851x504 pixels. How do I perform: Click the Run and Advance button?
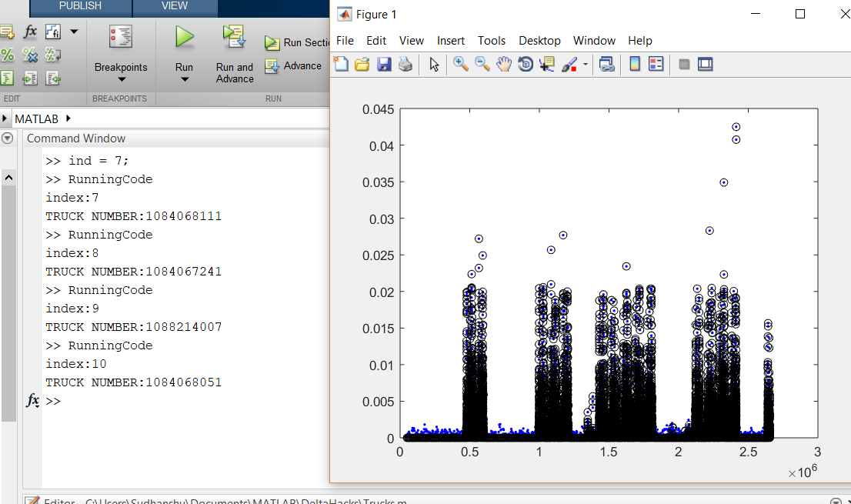(235, 55)
